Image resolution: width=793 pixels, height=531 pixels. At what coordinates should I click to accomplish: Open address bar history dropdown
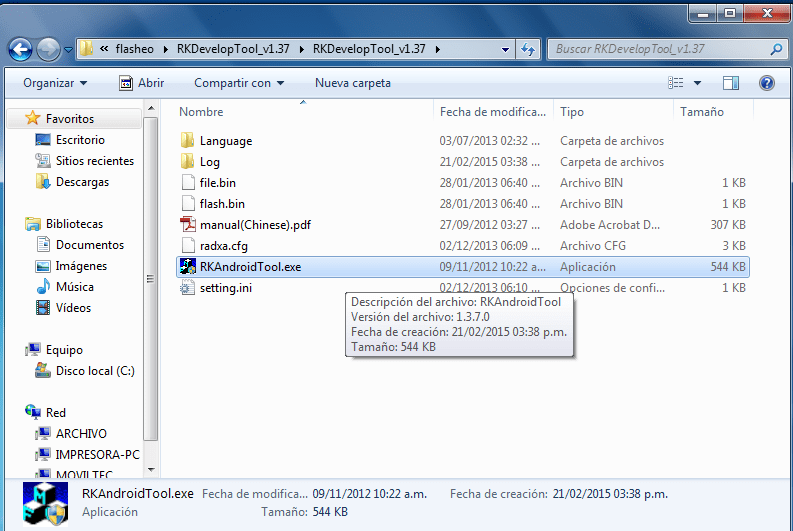tap(505, 50)
